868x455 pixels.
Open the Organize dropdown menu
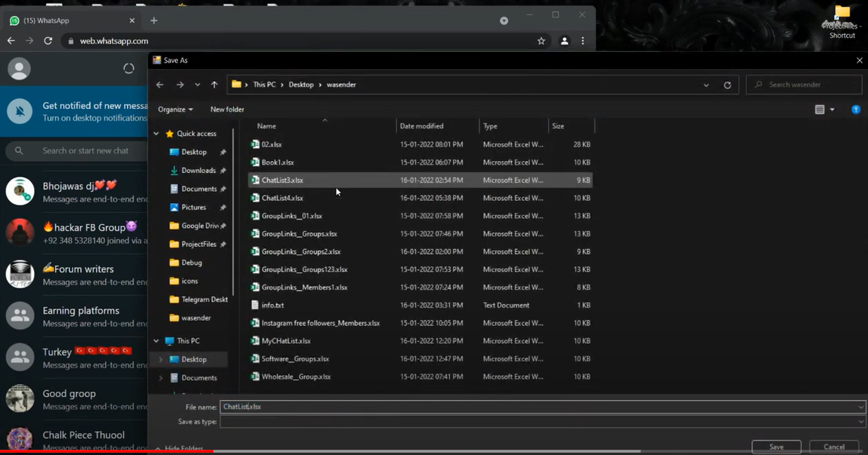pyautogui.click(x=175, y=110)
